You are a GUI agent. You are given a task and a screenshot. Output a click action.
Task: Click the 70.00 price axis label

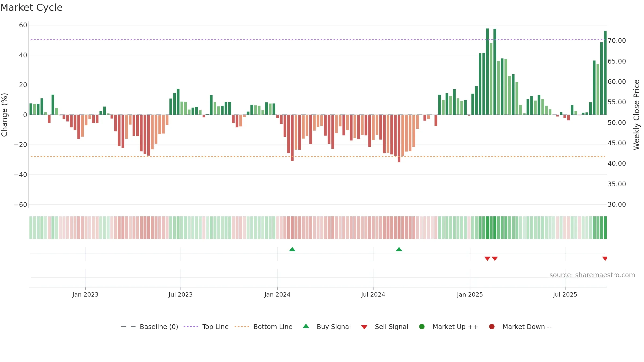[x=617, y=41]
